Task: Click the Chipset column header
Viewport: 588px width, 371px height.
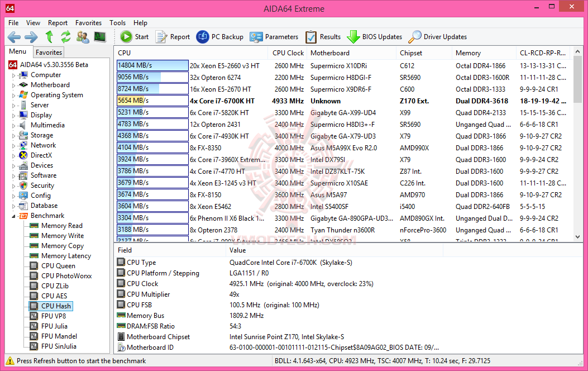Action: [x=424, y=53]
